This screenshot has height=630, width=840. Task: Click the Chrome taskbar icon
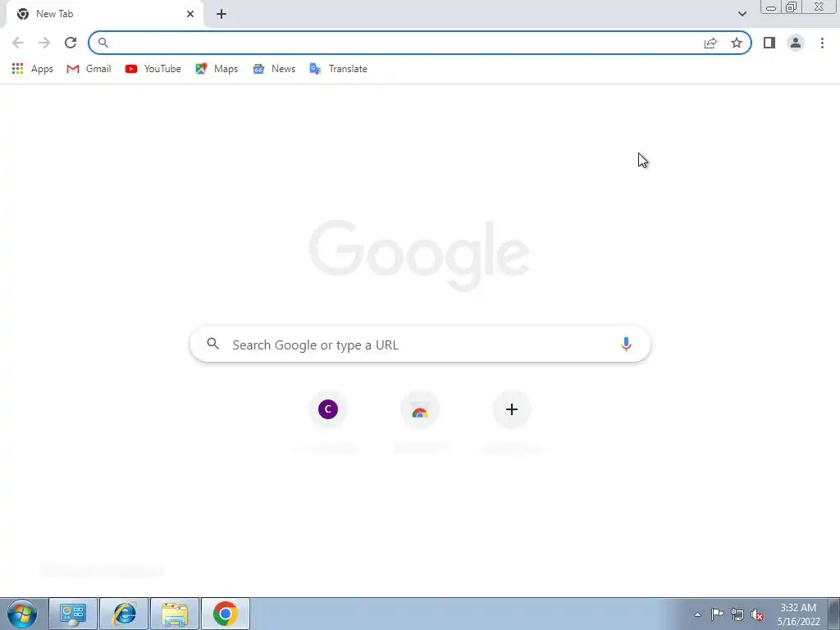[x=226, y=614]
